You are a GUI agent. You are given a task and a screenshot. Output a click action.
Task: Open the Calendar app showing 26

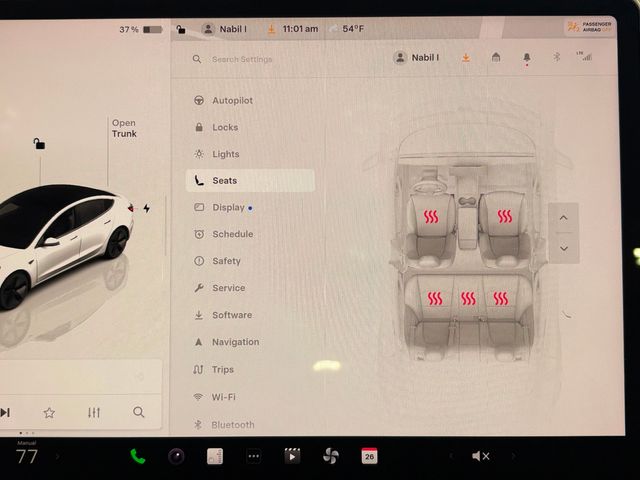pos(369,456)
